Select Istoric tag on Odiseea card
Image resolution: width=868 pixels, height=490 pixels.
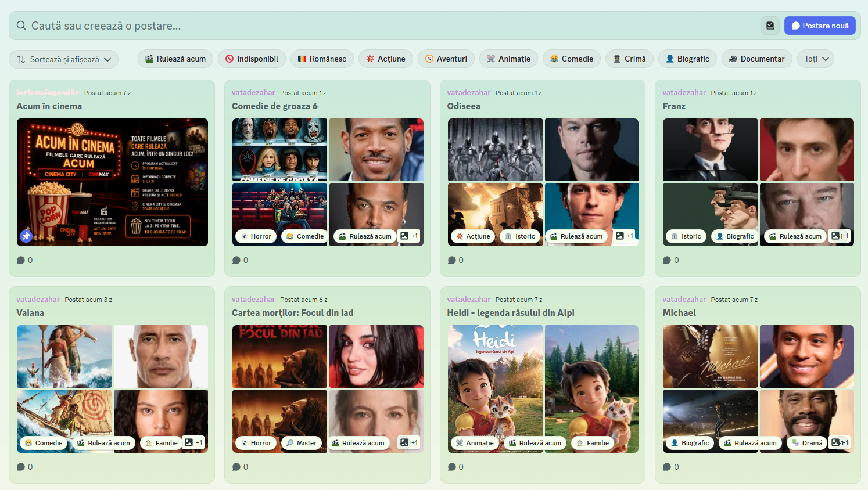tap(520, 236)
